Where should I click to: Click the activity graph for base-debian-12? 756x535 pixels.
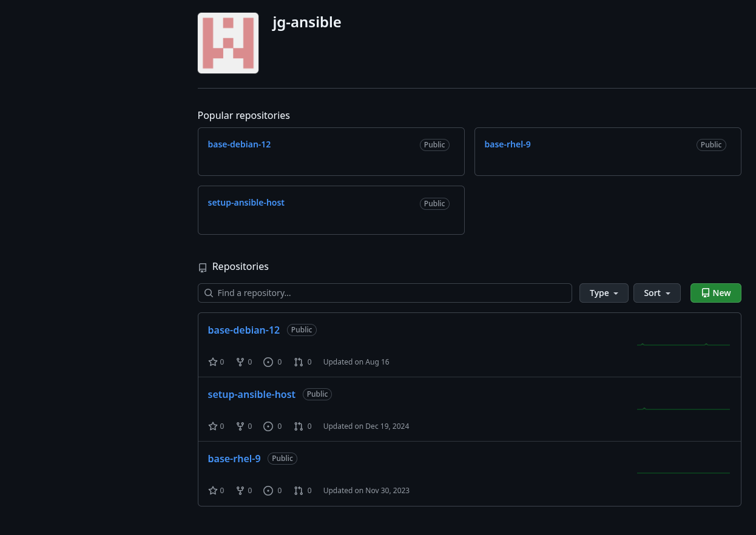pos(683,345)
